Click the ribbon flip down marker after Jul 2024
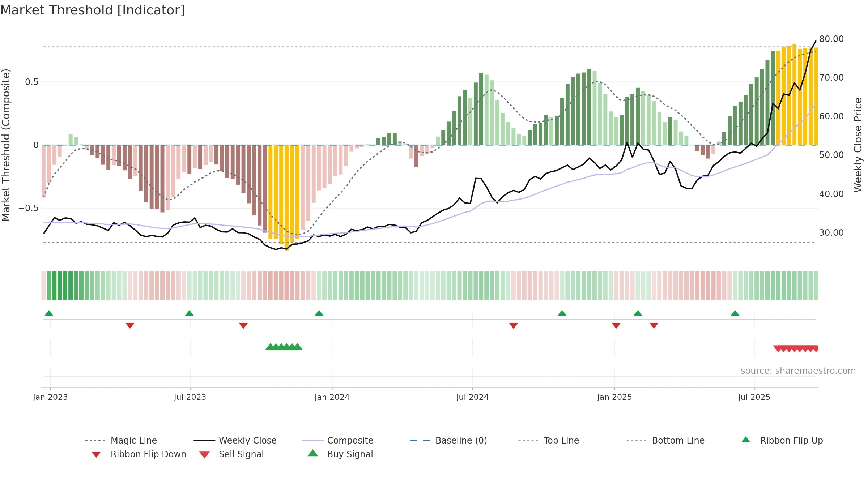Viewport: 868px width, 488px height. click(x=514, y=326)
